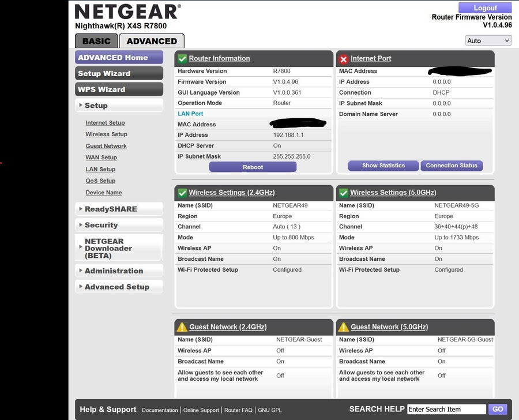Open Device Name link
The width and height of the screenshot is (519, 420).
[x=104, y=193]
